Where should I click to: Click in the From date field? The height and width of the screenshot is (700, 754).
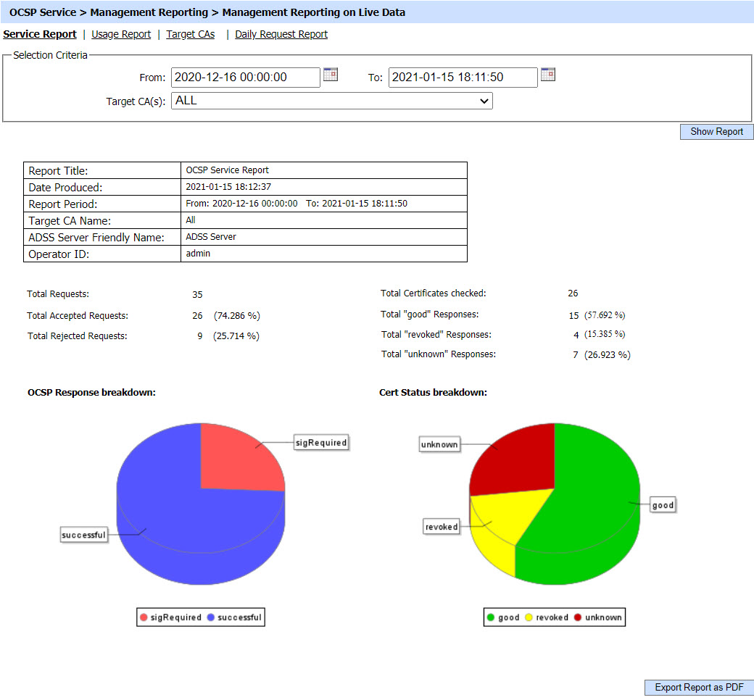(x=245, y=78)
